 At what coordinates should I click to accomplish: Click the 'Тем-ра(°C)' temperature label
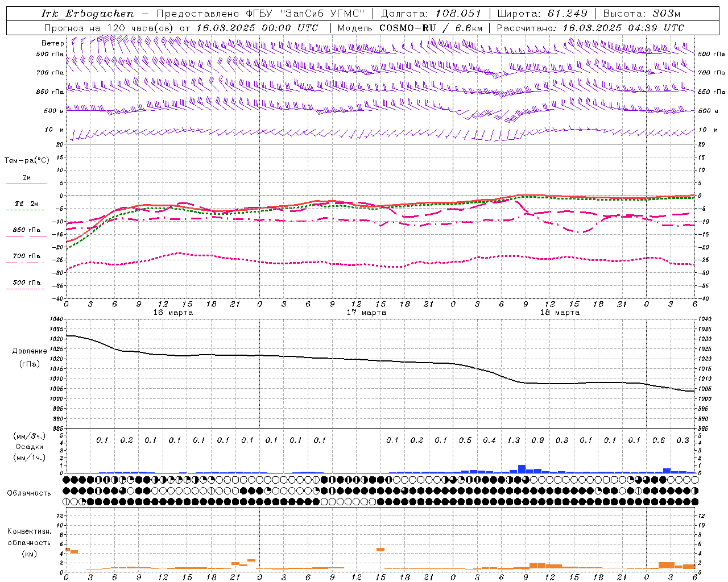pyautogui.click(x=27, y=161)
